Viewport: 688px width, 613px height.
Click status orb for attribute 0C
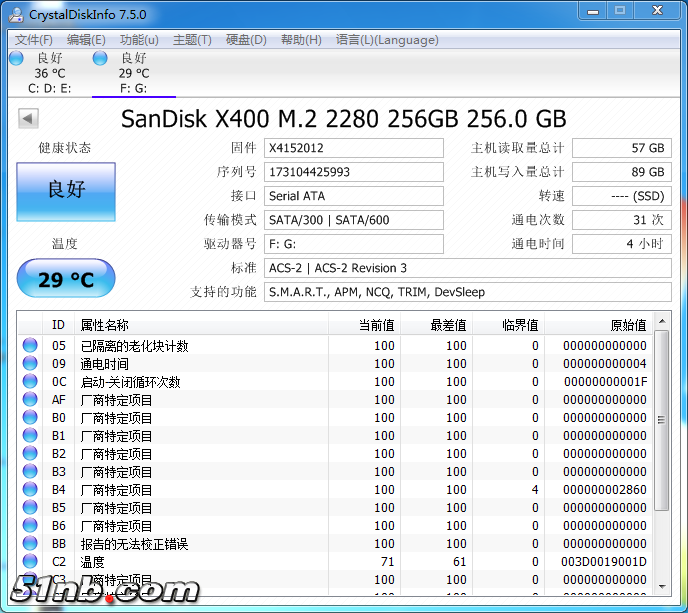coord(30,381)
